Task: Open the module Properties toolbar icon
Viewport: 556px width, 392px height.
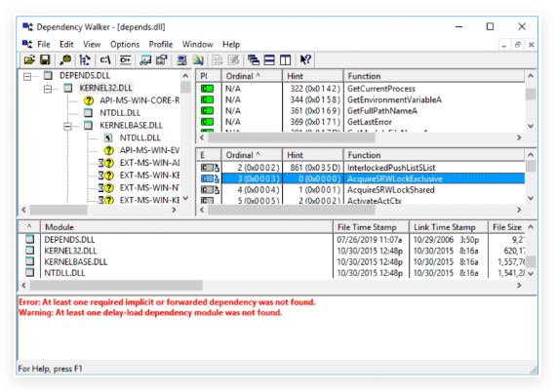Action: (161, 59)
